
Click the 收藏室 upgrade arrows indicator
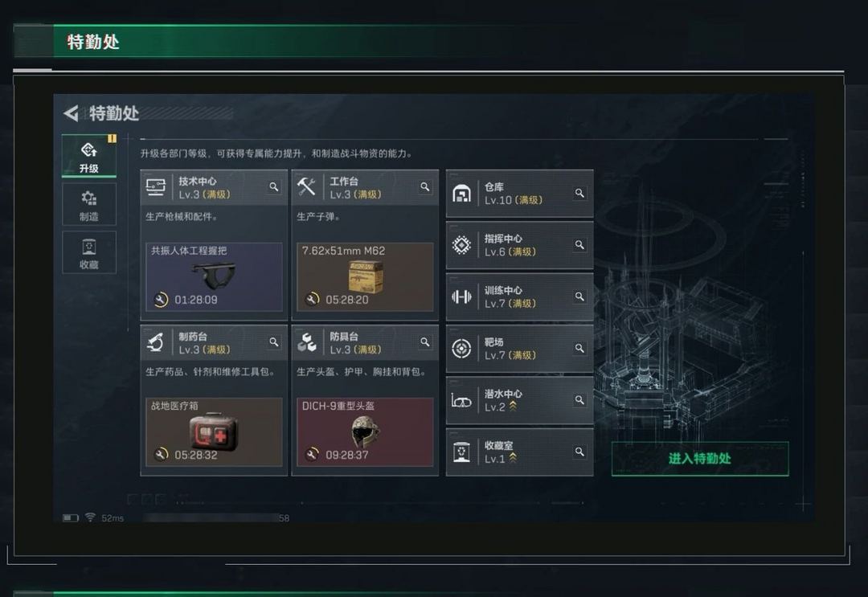click(x=513, y=458)
